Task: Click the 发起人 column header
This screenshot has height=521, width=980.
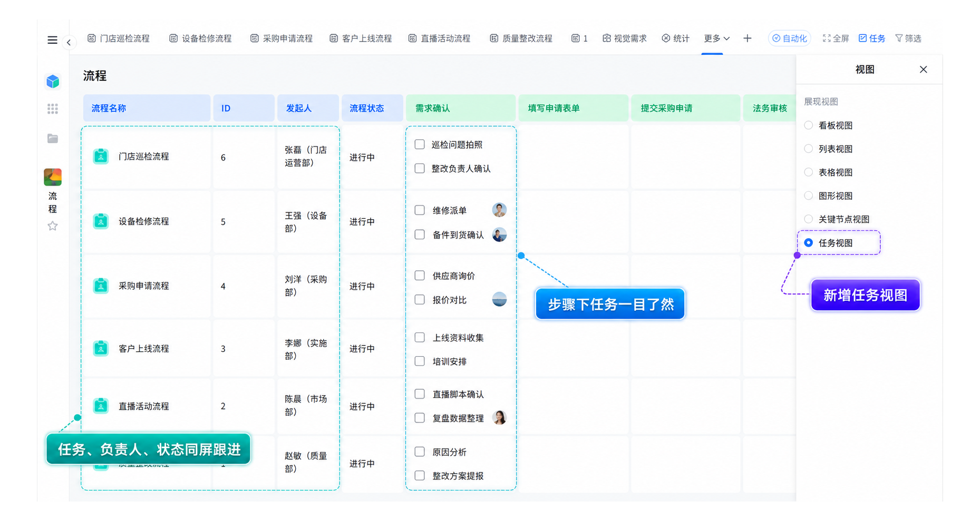Action: (308, 108)
